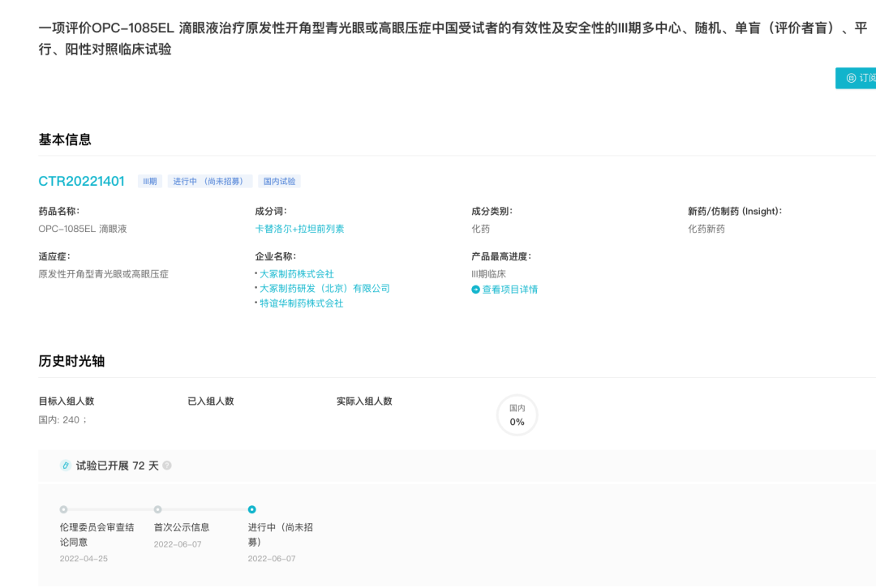876x588 pixels.
Task: Open the 大冢制药株式会社 company link
Action: coord(296,274)
